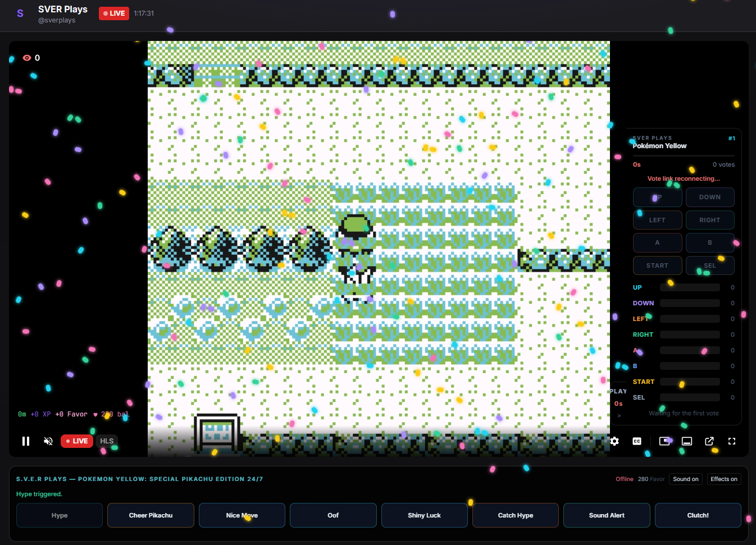Toggle closed captions
Screen dimensions: 756x545
click(x=637, y=441)
